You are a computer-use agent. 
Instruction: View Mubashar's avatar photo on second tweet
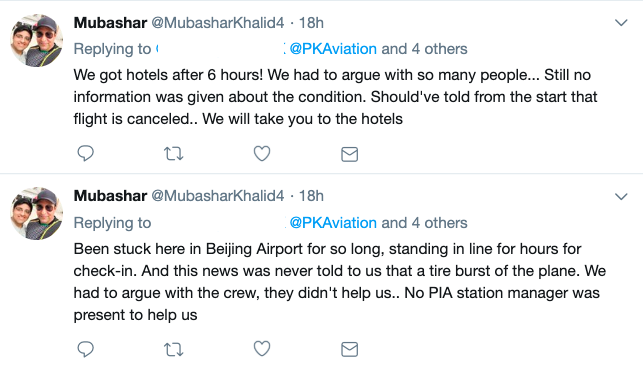pos(36,214)
